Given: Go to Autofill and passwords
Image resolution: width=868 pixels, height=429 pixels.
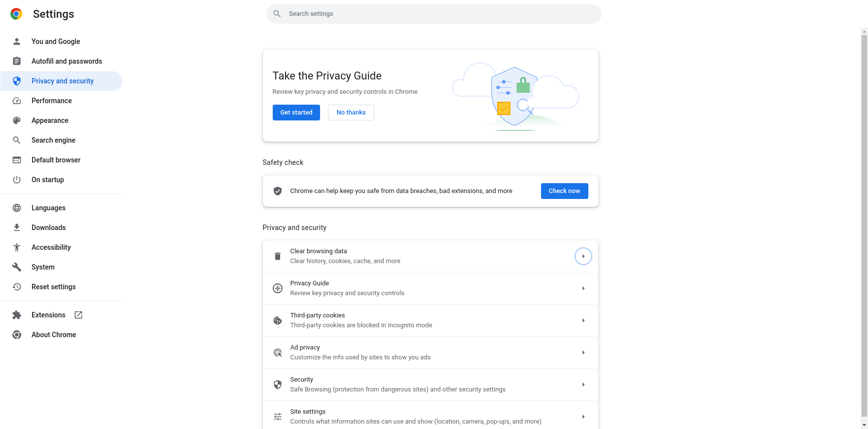Looking at the screenshot, I should click(x=61, y=61).
